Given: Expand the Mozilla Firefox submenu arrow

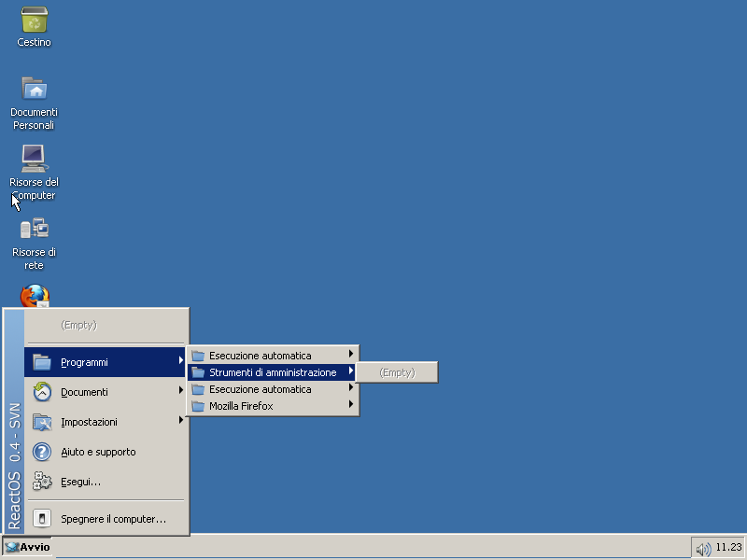Looking at the screenshot, I should pos(351,404).
